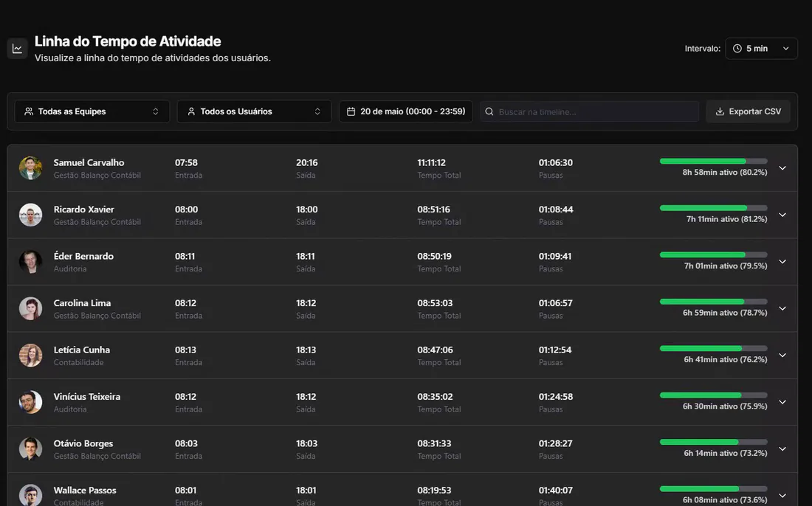Open the 20 de maio date picker
The image size is (812, 506).
[406, 111]
